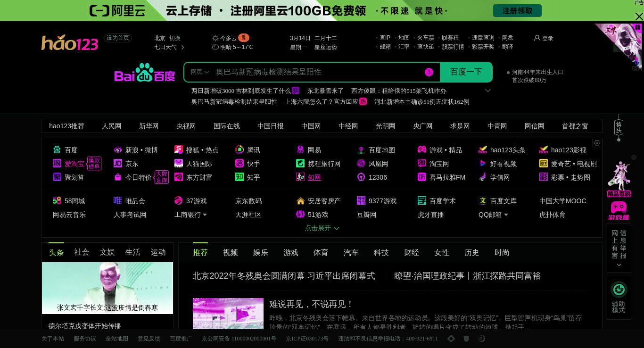Click the hao123头条 icon

click(483, 150)
